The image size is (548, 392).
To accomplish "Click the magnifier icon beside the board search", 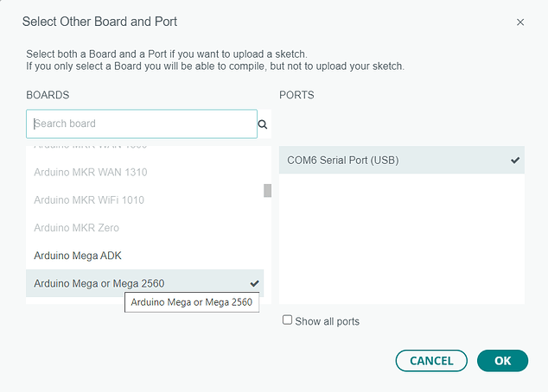I will [263, 124].
